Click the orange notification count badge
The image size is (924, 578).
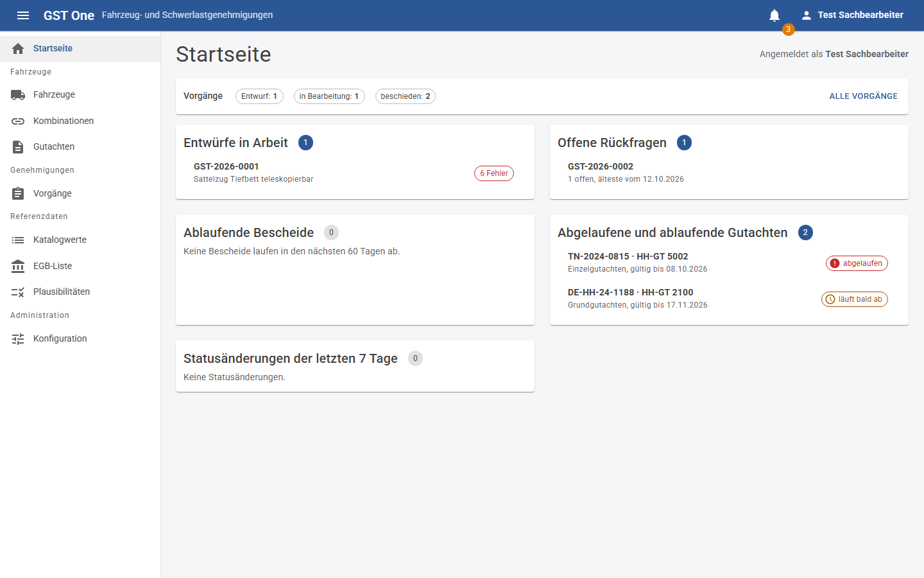click(x=789, y=30)
